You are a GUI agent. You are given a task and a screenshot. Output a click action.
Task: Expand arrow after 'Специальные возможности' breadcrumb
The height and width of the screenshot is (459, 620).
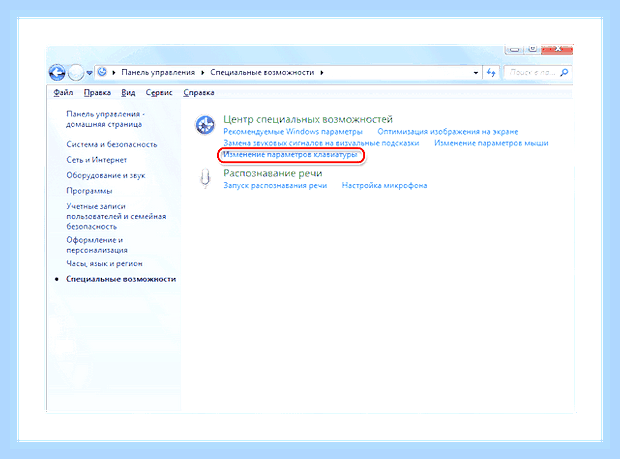322,73
